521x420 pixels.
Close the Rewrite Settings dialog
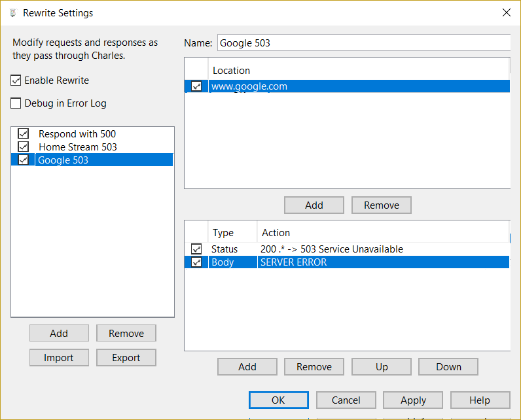506,12
